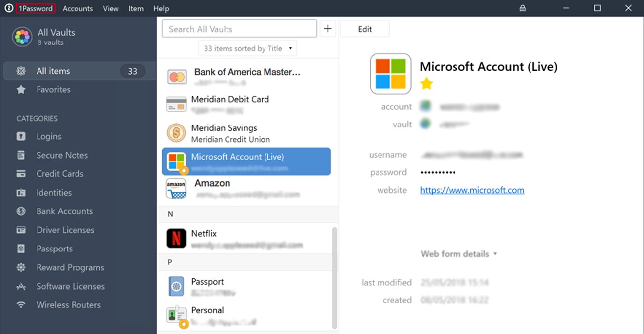Select Logins category label

coord(49,136)
